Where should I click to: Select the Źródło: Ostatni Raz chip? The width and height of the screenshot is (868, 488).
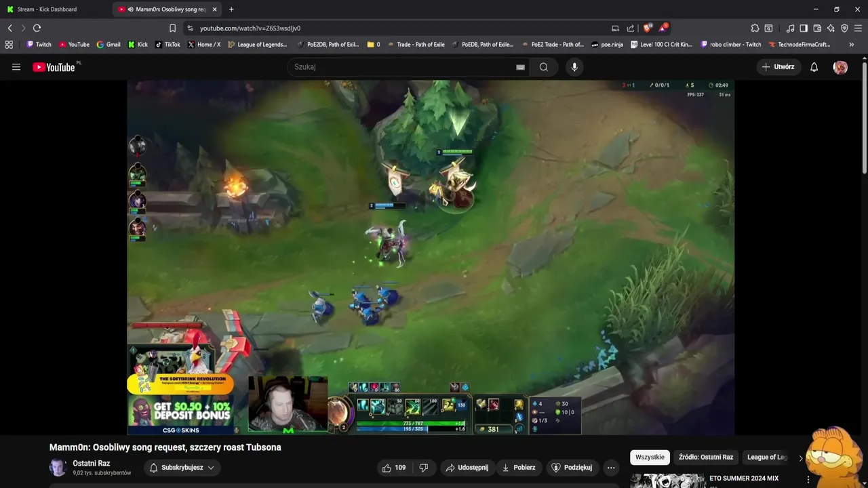click(x=706, y=457)
